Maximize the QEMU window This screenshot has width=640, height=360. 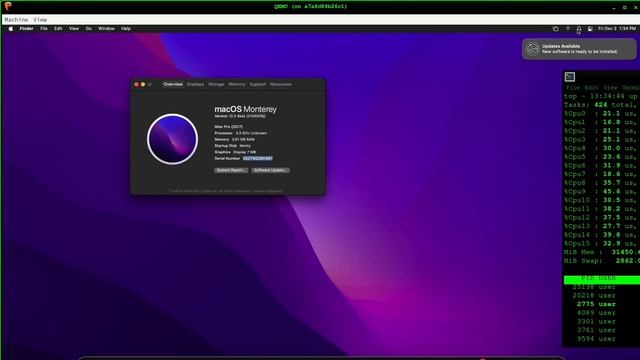[x=624, y=7]
